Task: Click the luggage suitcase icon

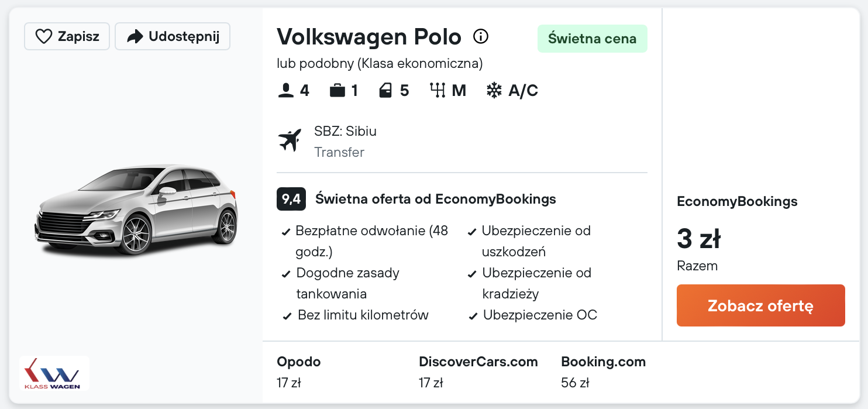Action: pos(337,91)
